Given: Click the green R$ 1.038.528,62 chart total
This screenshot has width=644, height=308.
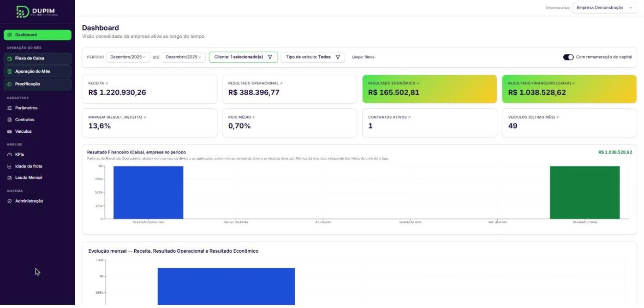Looking at the screenshot, I should coord(615,152).
